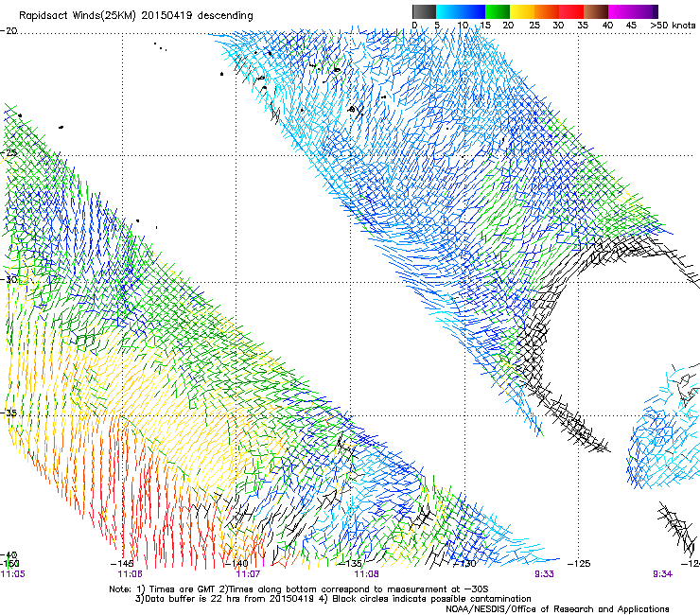Click the 11:07 time stamp
Screen dimensions: 700x615
click(x=248, y=574)
